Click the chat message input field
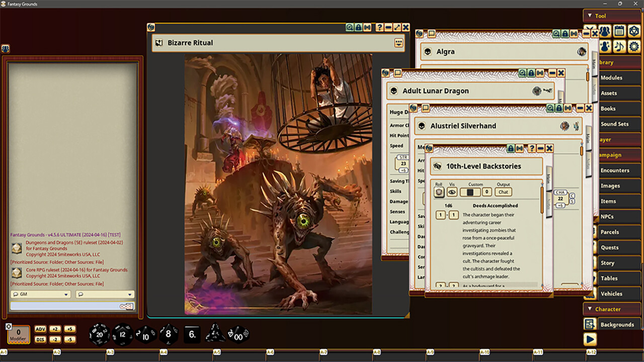644x362 pixels. [65, 306]
